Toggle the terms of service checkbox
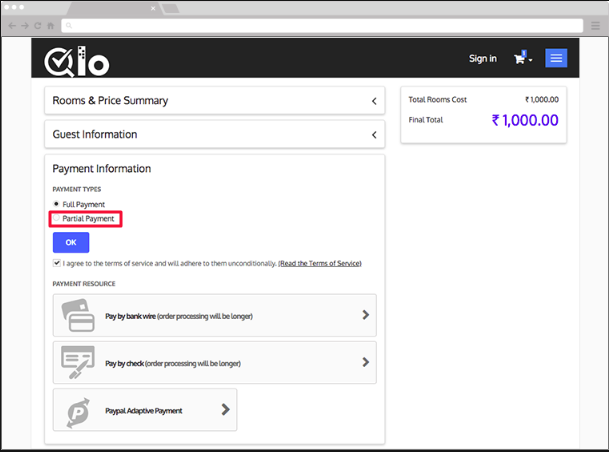 [x=57, y=263]
